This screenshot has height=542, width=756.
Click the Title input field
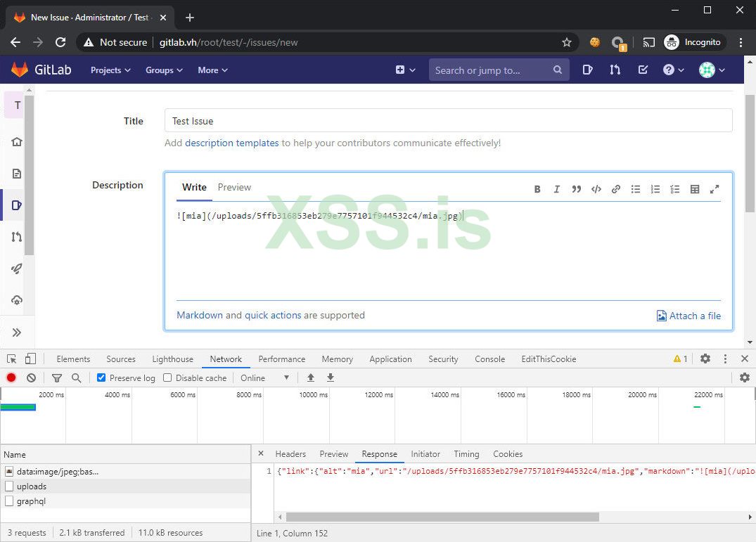(448, 121)
